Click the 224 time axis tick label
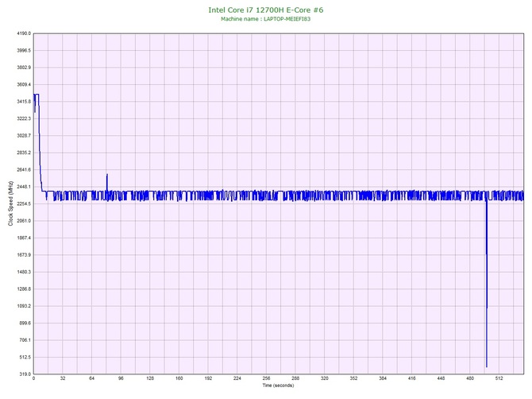 [x=237, y=378]
